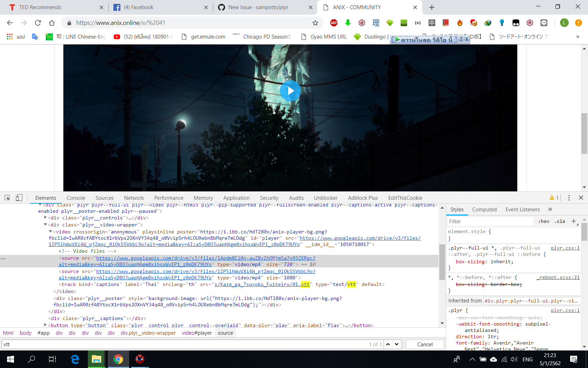Image resolution: width=588 pixels, height=368 pixels.
Task: Open the browser home page
Action: pos(52,23)
